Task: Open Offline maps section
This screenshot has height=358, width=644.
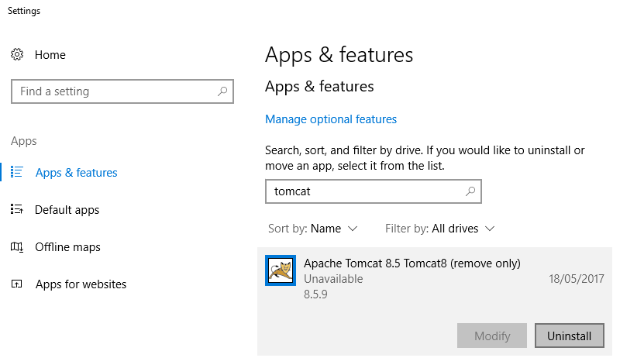Action: [67, 247]
